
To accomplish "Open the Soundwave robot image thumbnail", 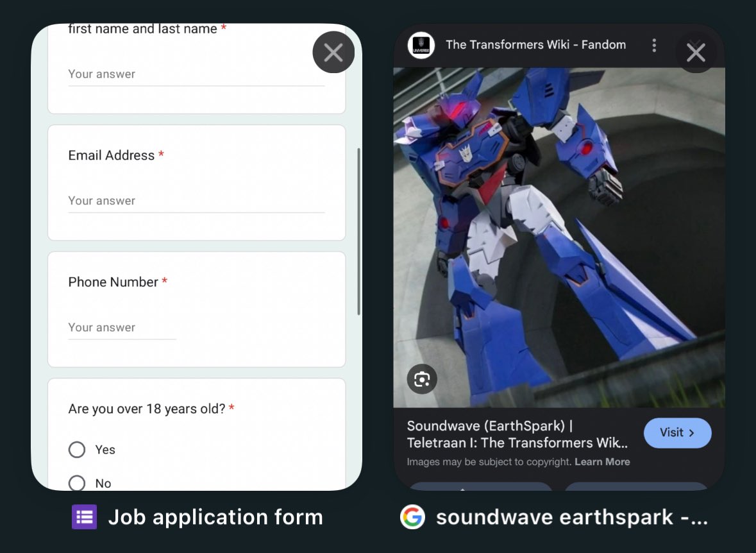I will [x=559, y=237].
